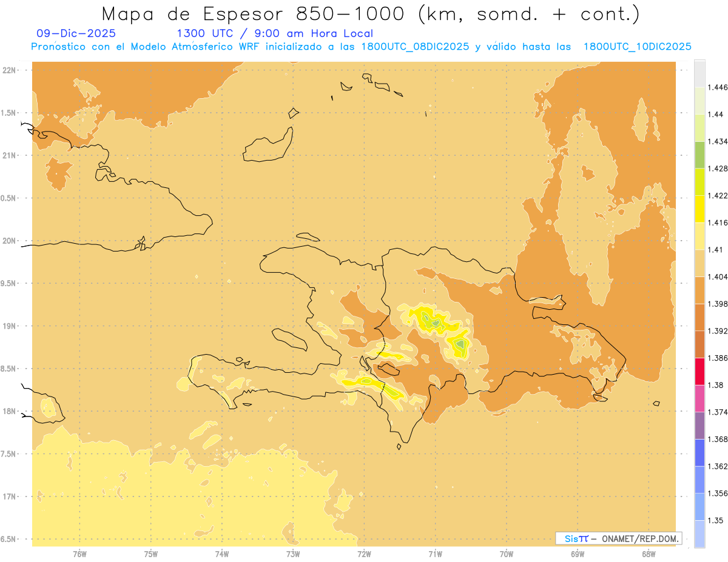Click the 1.35 value on the color scale
The width and height of the screenshot is (728, 562).
pos(715,520)
